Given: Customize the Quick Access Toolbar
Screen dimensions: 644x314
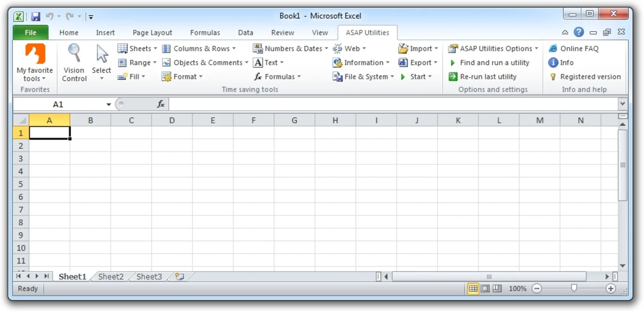Looking at the screenshot, I should (91, 17).
